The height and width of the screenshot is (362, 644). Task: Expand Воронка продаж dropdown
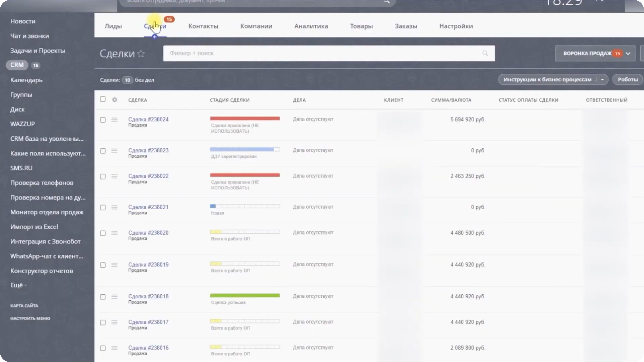[628, 54]
